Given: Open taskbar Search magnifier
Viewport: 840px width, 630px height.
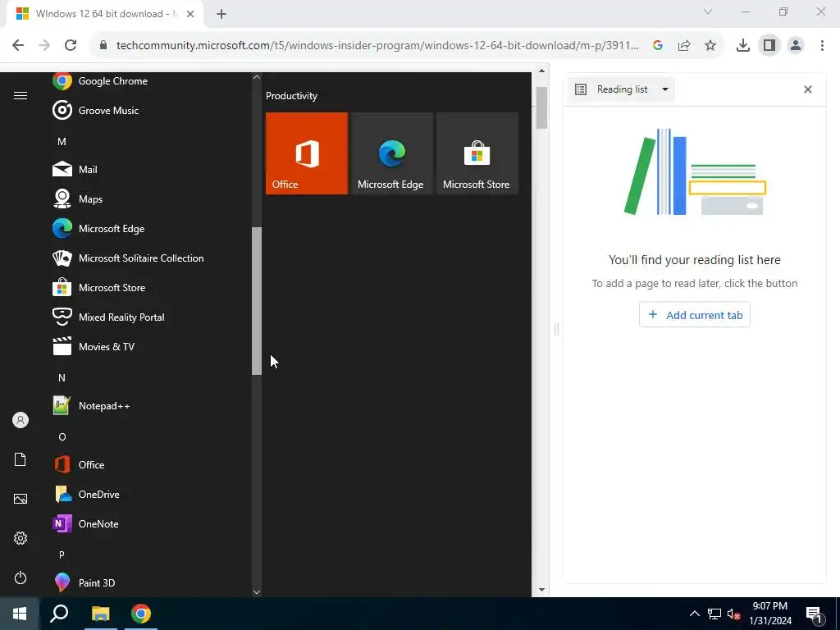Looking at the screenshot, I should coord(59,614).
